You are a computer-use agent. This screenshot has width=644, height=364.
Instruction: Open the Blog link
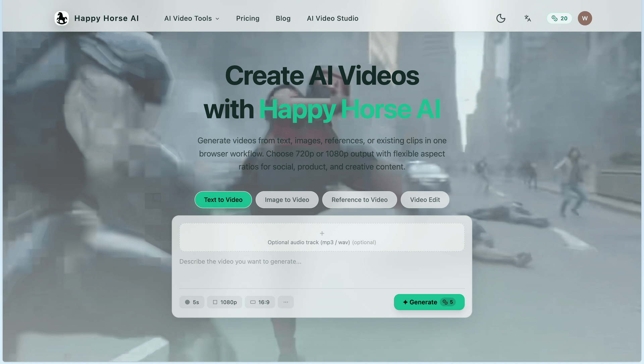[x=283, y=18]
